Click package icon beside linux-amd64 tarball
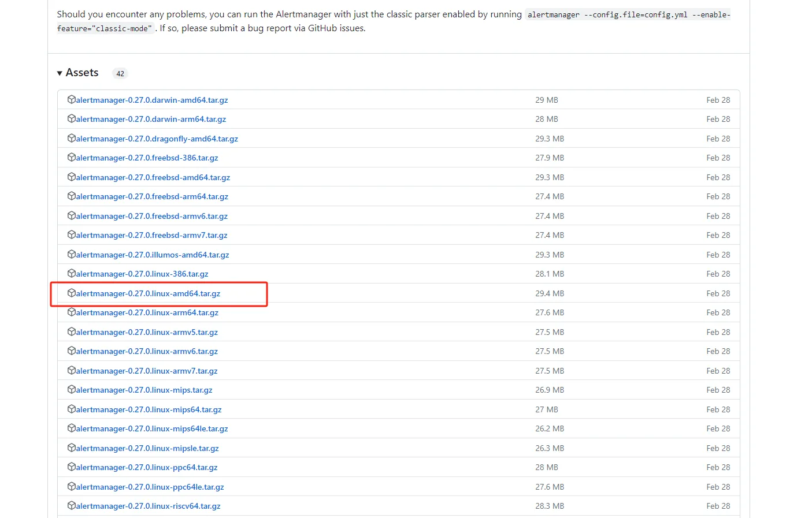The height and width of the screenshot is (518, 812). [72, 293]
